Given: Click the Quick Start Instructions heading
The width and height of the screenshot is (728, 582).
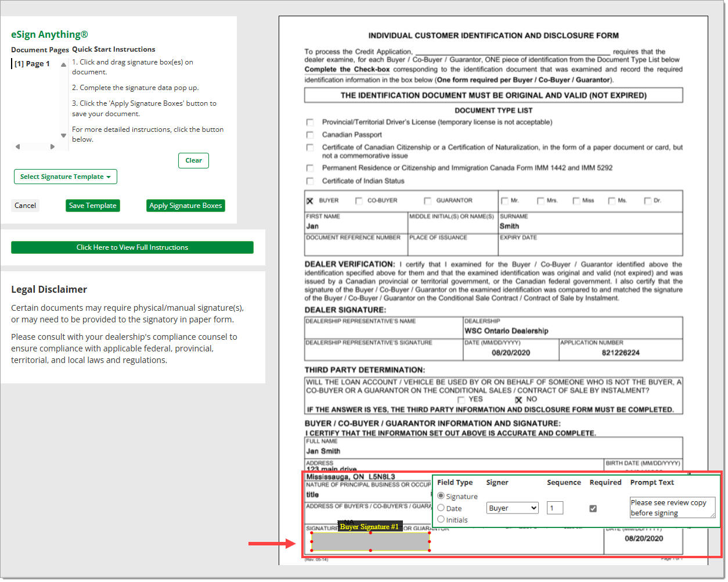Looking at the screenshot, I should (114, 49).
